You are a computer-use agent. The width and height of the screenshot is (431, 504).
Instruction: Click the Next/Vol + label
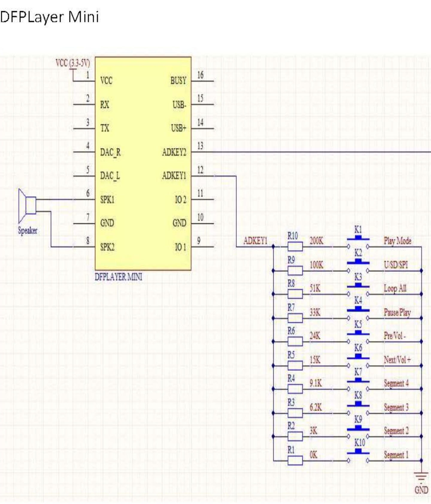(397, 360)
